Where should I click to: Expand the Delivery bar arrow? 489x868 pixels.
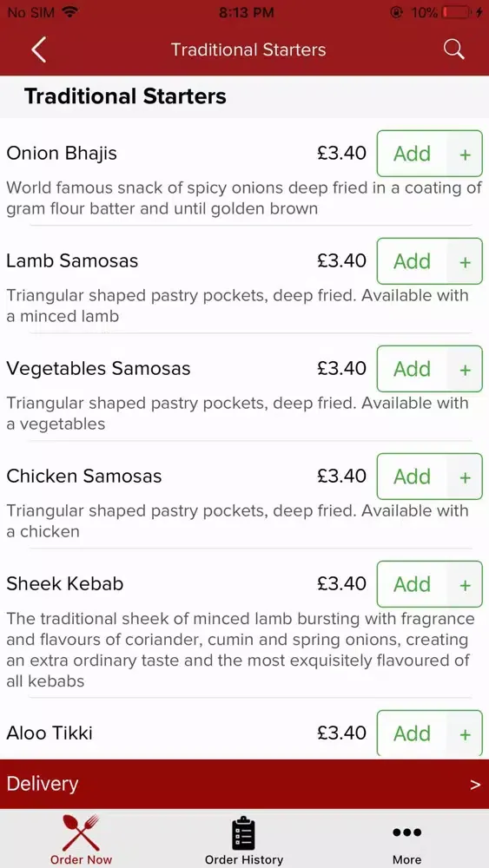(x=475, y=785)
